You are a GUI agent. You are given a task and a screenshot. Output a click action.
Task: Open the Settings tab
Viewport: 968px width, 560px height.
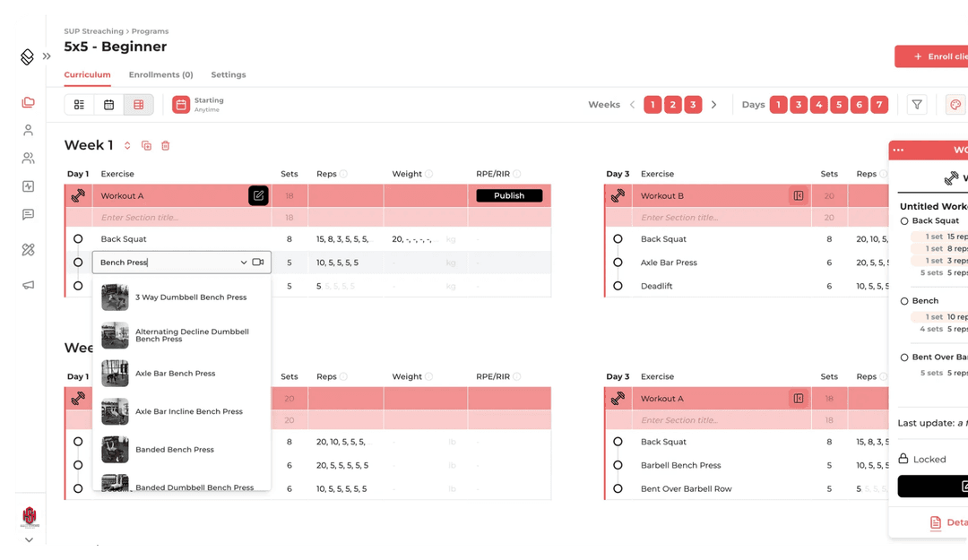click(229, 75)
